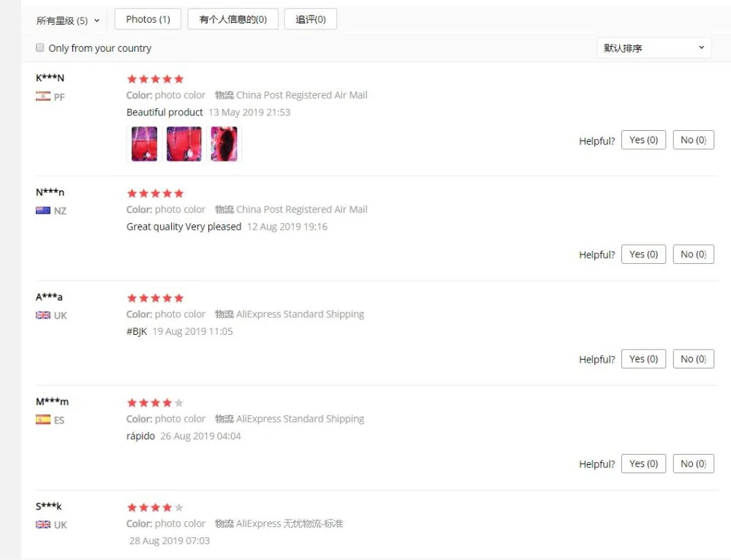Click the four-star rating of S***k's review
This screenshot has width=731, height=560.
click(x=155, y=507)
